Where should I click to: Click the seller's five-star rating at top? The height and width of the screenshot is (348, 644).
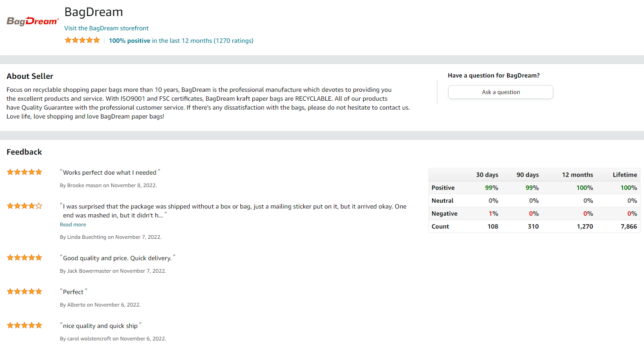[82, 40]
